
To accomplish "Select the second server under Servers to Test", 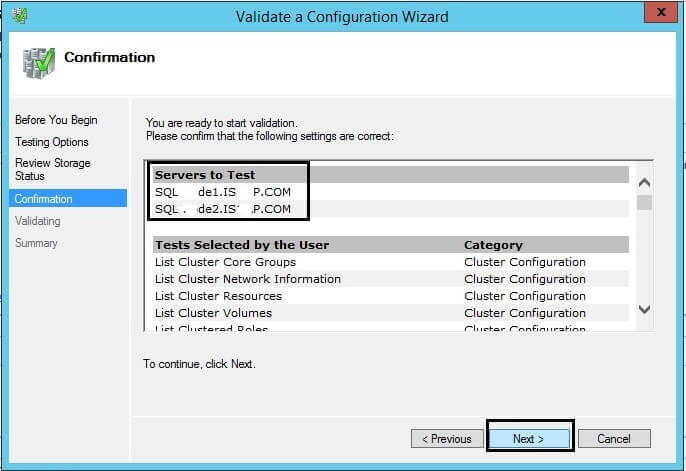I will [223, 209].
